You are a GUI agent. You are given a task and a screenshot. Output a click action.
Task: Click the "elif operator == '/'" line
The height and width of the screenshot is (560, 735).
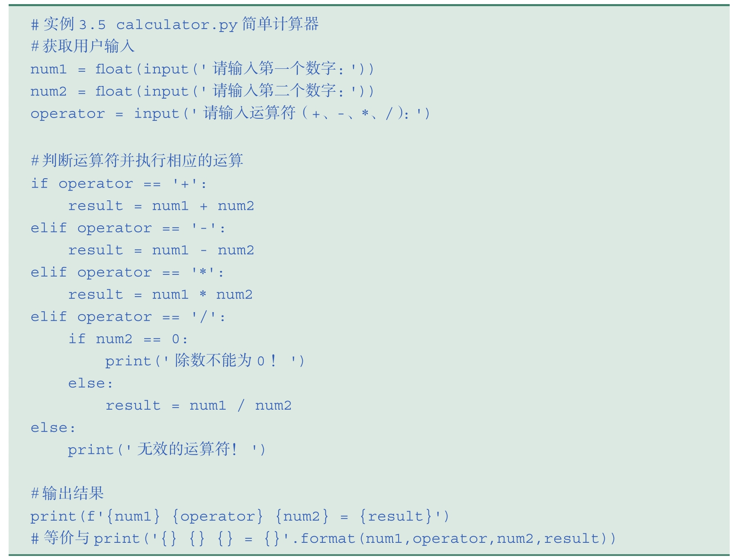(128, 317)
